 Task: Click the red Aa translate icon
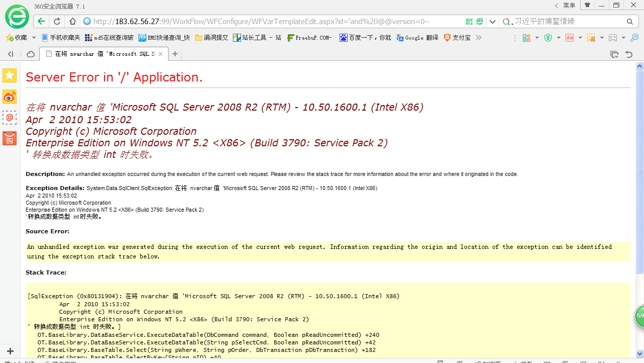pyautogui.click(x=570, y=38)
